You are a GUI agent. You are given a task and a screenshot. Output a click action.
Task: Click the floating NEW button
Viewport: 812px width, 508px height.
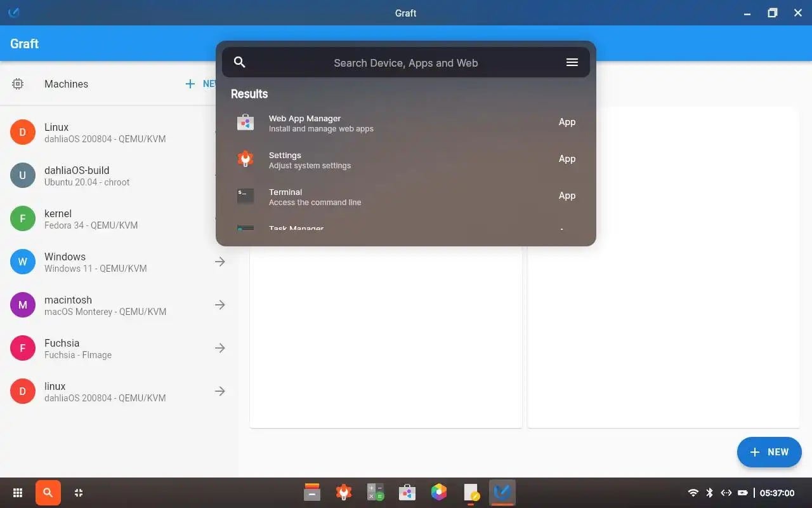(x=769, y=452)
